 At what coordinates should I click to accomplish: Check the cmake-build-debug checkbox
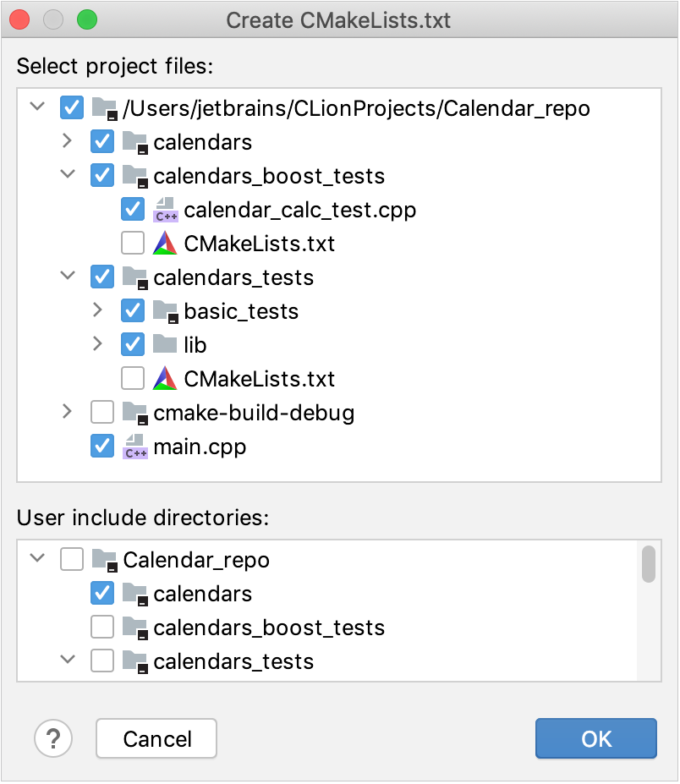pos(101,412)
